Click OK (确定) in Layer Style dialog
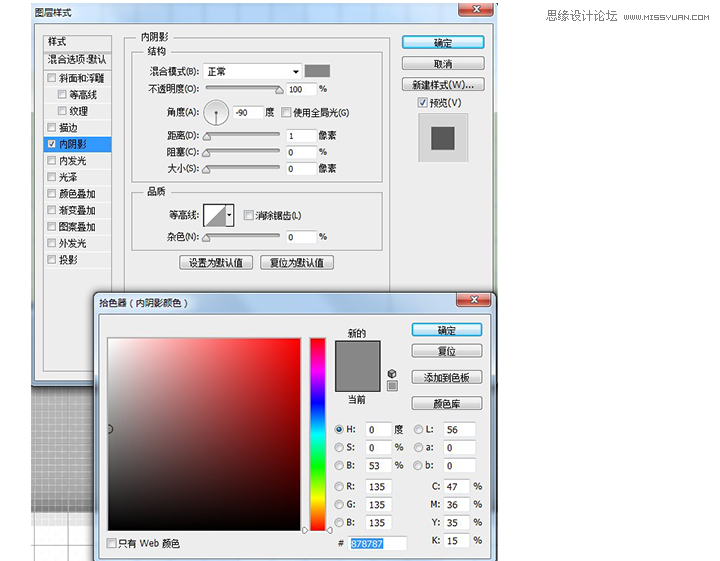The image size is (720, 561). [x=443, y=43]
